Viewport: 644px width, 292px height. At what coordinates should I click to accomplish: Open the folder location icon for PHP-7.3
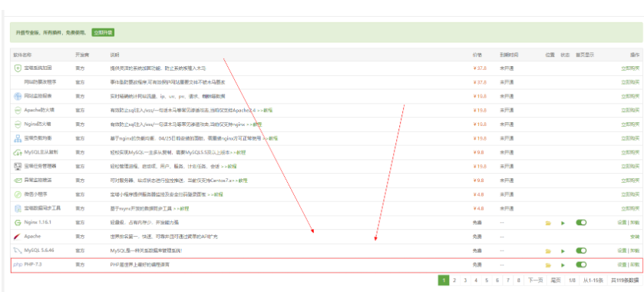(x=547, y=265)
